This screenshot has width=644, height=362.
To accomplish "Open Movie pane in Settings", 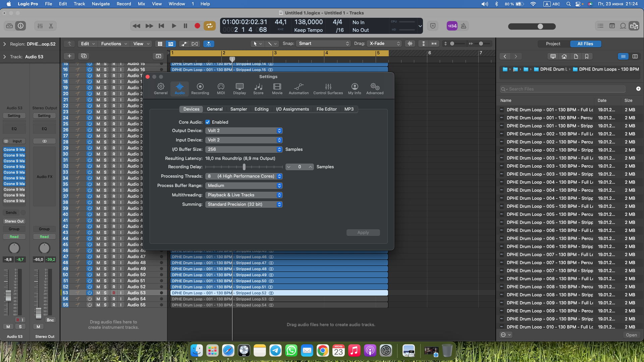I will [277, 89].
